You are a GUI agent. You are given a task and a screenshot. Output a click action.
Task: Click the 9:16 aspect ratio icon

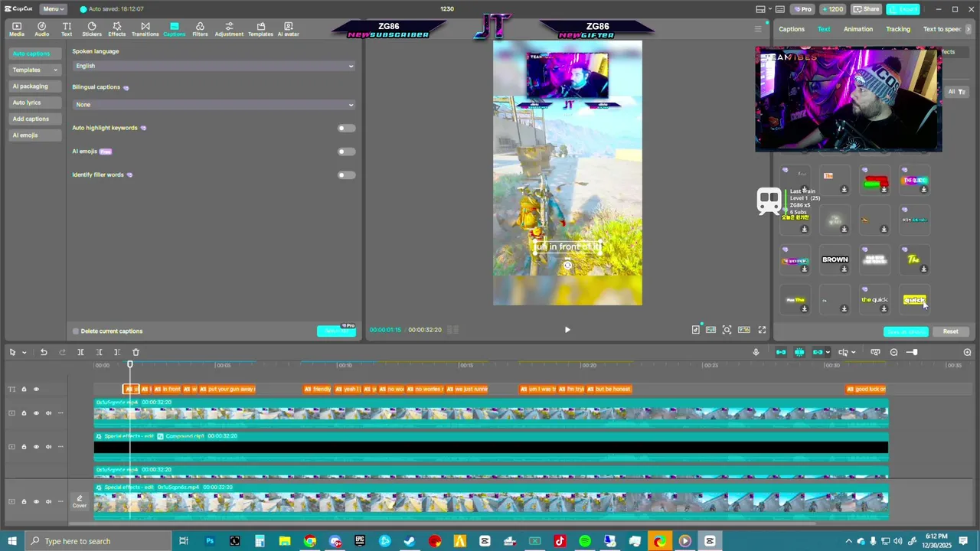point(743,330)
